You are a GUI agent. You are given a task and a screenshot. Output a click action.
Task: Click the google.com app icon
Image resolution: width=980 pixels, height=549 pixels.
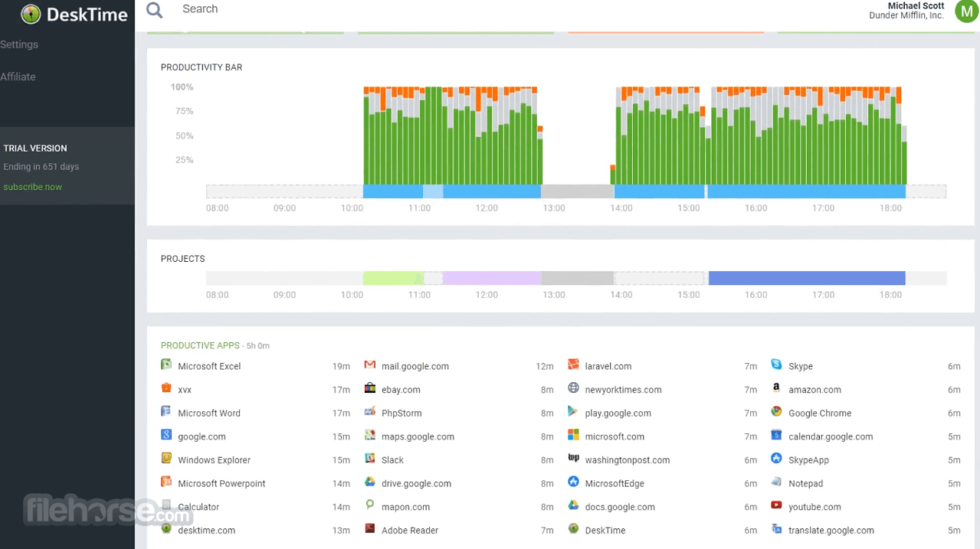point(166,435)
